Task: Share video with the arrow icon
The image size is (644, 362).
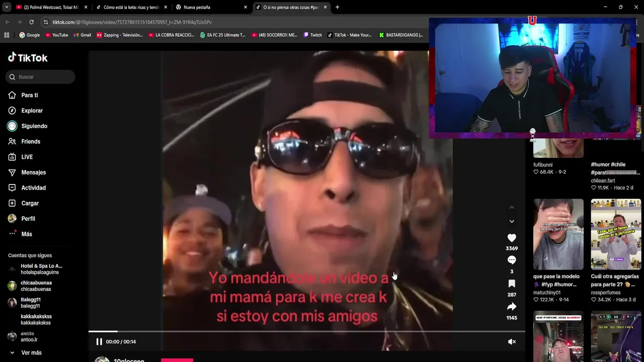Action: pos(512,307)
